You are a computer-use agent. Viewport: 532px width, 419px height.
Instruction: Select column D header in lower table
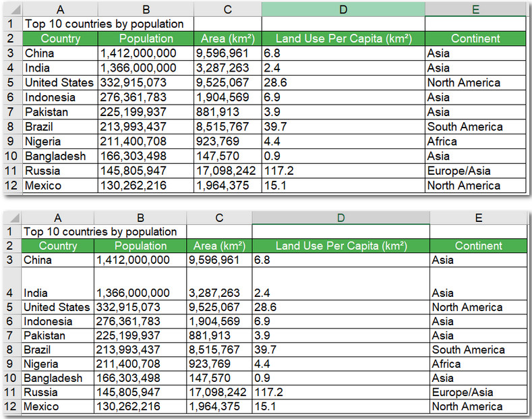341,218
